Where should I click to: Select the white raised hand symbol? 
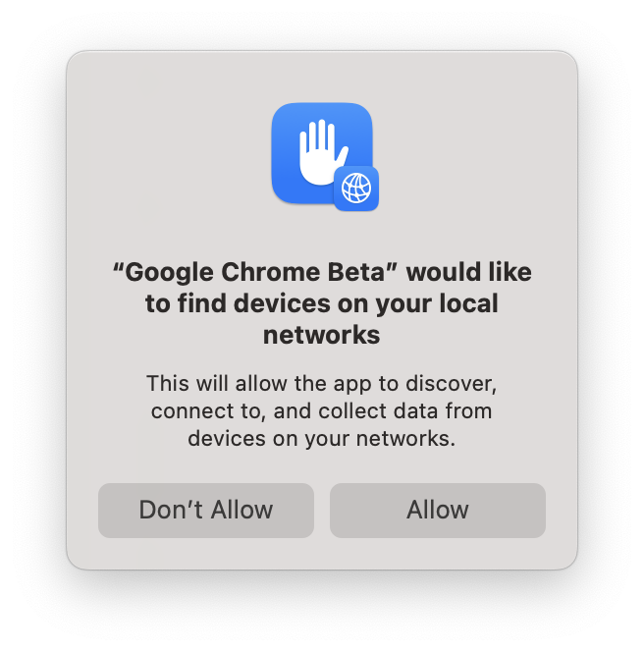click(x=322, y=152)
